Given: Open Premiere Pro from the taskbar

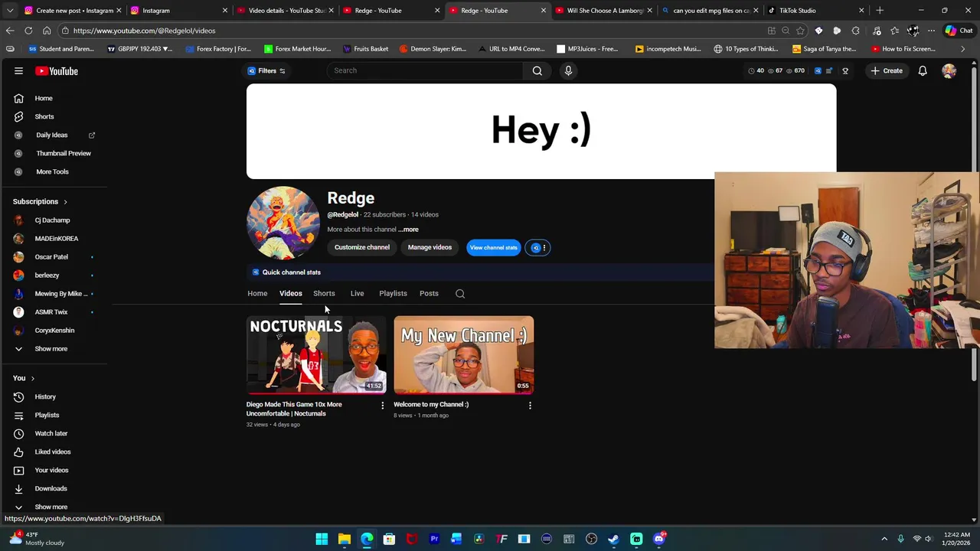Looking at the screenshot, I should (x=434, y=539).
